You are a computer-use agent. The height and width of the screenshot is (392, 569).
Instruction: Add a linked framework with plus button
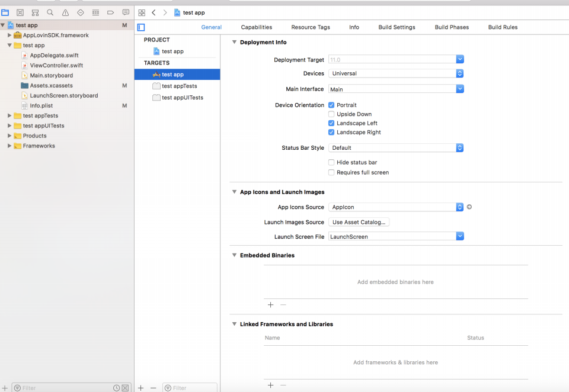coord(271,385)
